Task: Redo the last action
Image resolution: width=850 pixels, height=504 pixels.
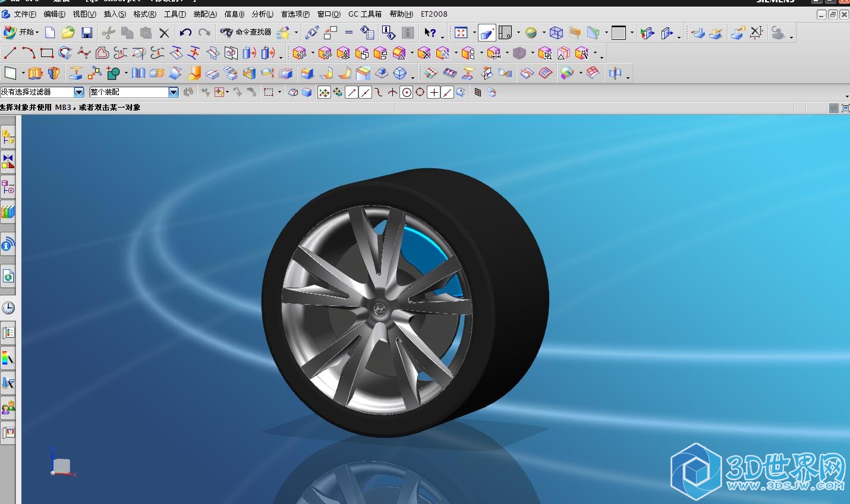Action: click(204, 33)
